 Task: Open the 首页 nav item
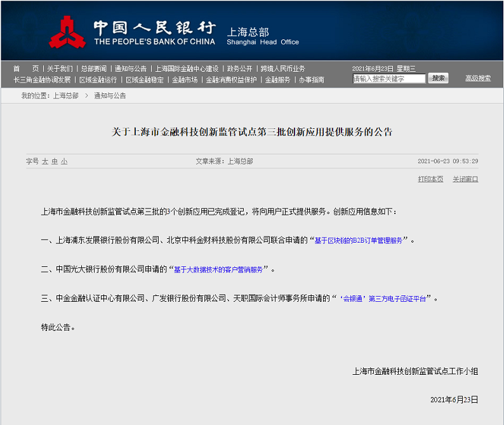tap(26, 69)
